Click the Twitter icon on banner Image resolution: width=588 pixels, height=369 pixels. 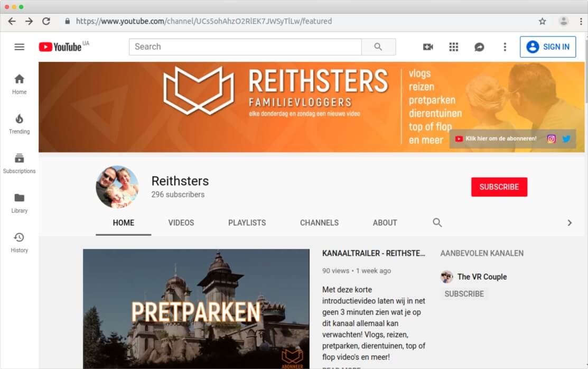click(566, 139)
